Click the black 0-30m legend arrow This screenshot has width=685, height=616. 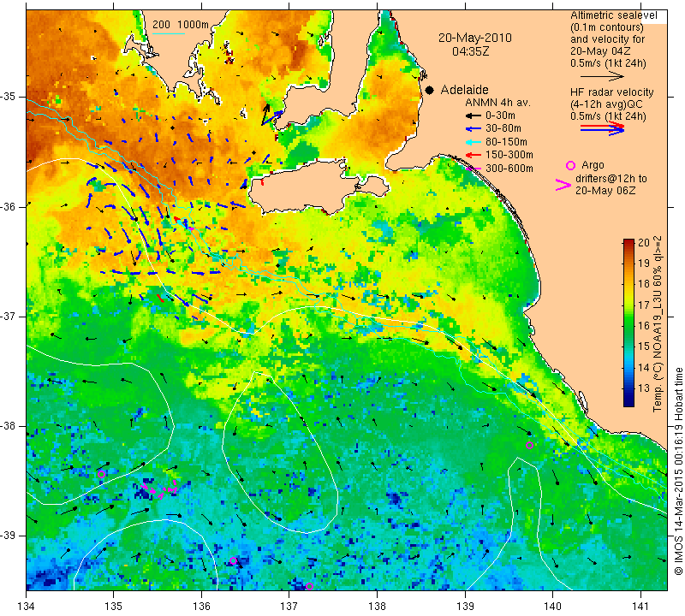[473, 115]
